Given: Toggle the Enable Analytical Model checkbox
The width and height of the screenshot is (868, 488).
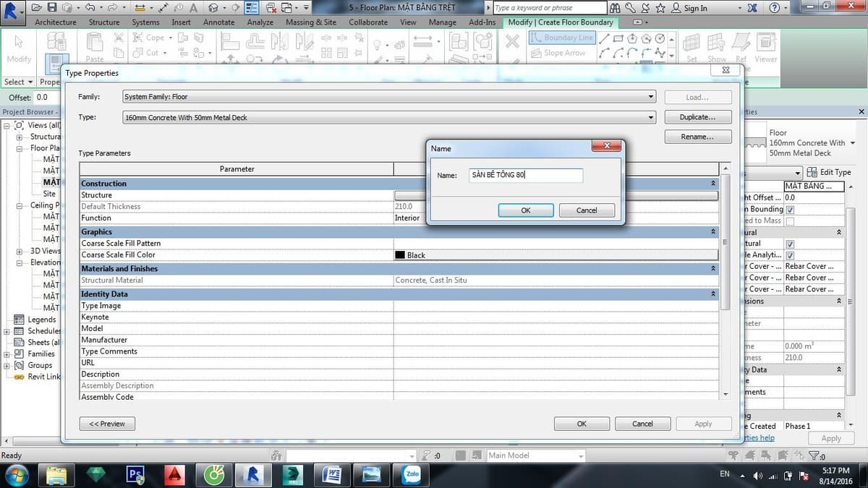Looking at the screenshot, I should (790, 255).
